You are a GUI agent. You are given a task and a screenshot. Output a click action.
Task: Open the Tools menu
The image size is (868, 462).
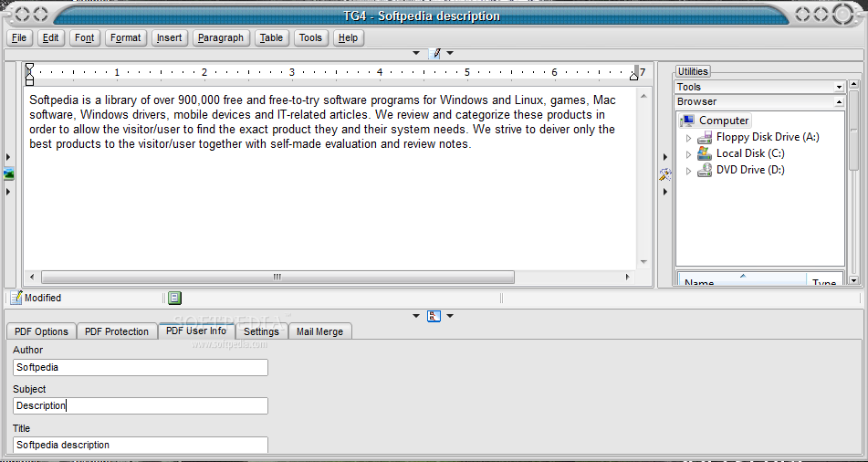click(x=310, y=37)
